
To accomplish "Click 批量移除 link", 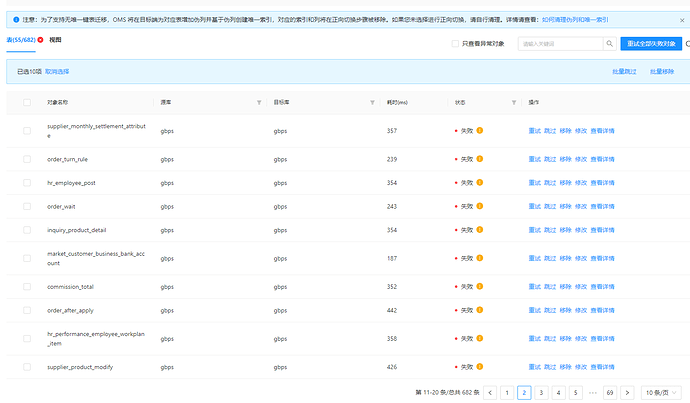I will [x=662, y=71].
